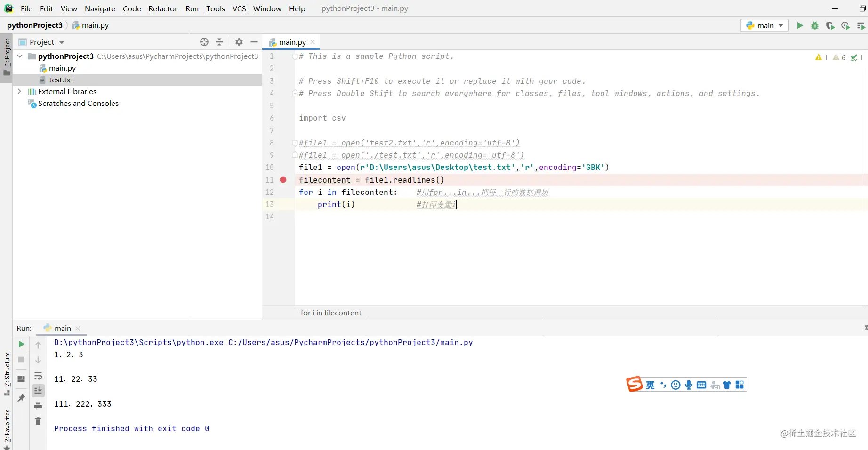868x450 pixels.
Task: Run main with the green play icon
Action: 800,25
